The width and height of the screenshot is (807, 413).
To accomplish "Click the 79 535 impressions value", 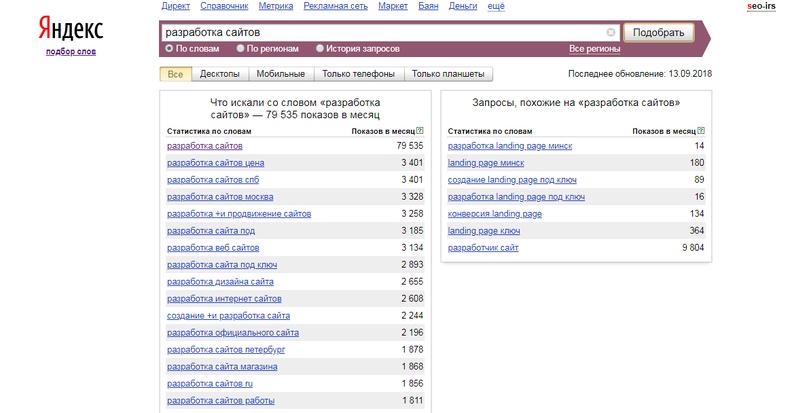I will click(x=410, y=146).
